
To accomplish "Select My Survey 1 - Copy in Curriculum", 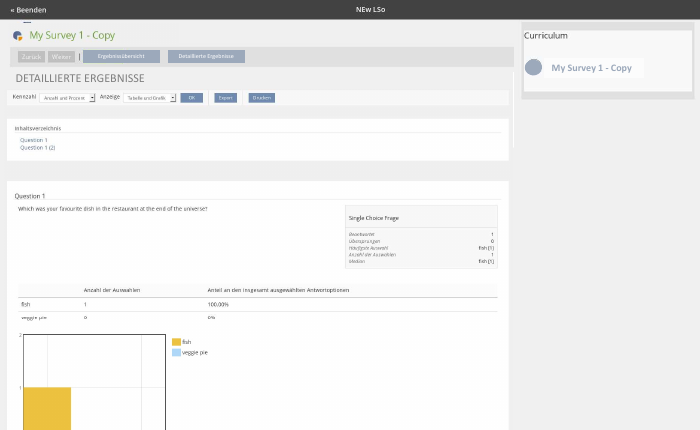I will click(591, 68).
